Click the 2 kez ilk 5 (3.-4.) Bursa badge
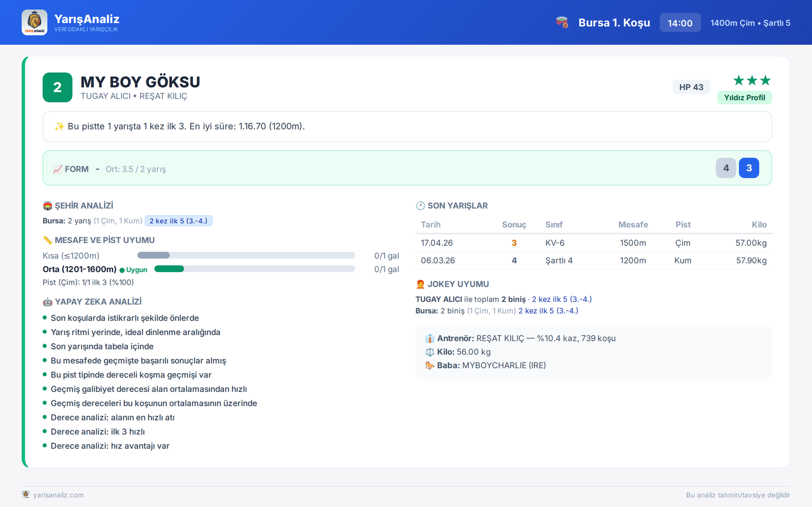 point(179,221)
